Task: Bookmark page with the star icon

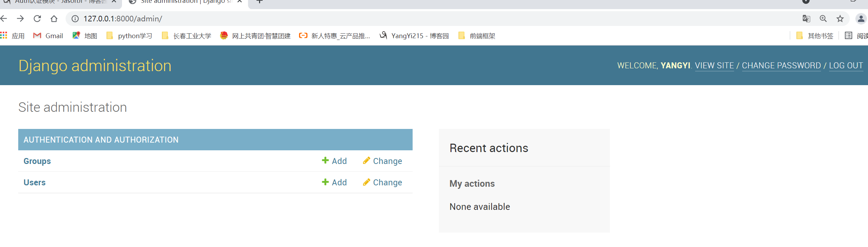Action: tap(840, 19)
